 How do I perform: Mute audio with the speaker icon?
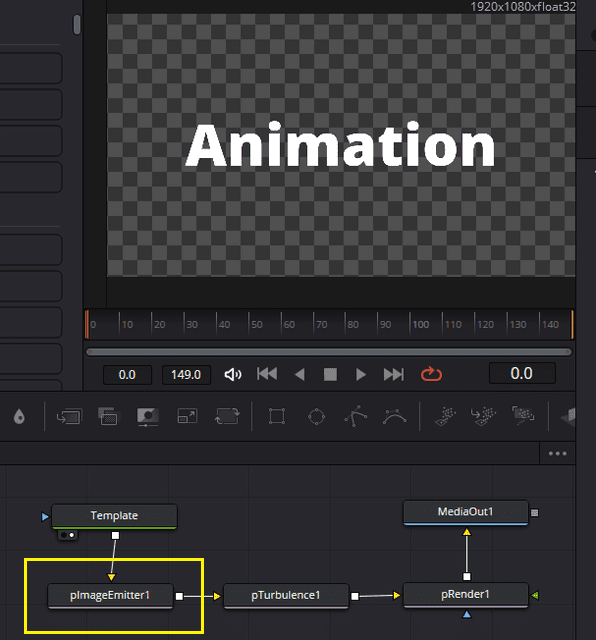pos(233,374)
